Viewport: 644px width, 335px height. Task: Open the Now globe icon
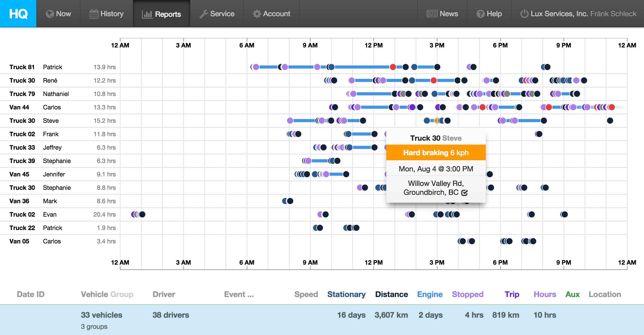pyautogui.click(x=50, y=14)
